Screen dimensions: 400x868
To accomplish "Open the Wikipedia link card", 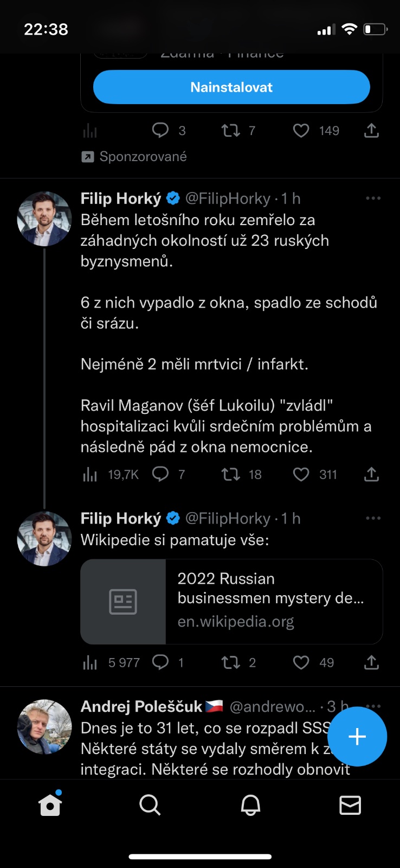I will point(231,602).
